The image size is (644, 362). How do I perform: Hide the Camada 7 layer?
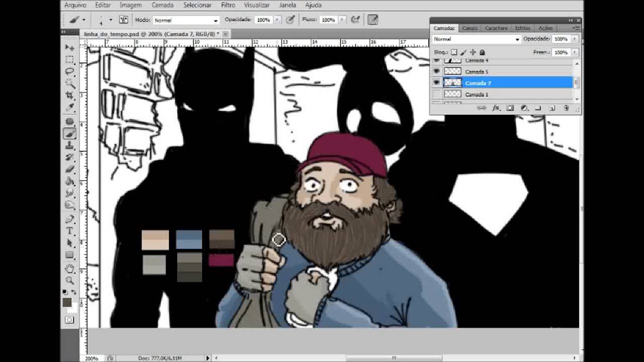click(x=436, y=82)
